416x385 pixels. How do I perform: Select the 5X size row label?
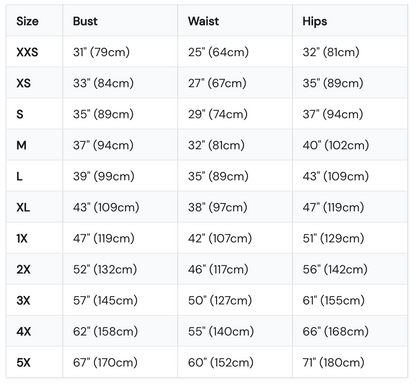click(x=23, y=362)
